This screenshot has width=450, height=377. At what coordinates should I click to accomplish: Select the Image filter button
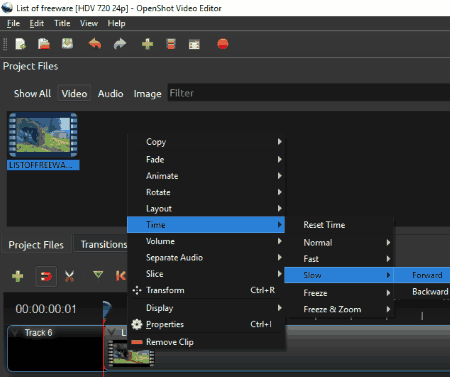click(x=147, y=94)
